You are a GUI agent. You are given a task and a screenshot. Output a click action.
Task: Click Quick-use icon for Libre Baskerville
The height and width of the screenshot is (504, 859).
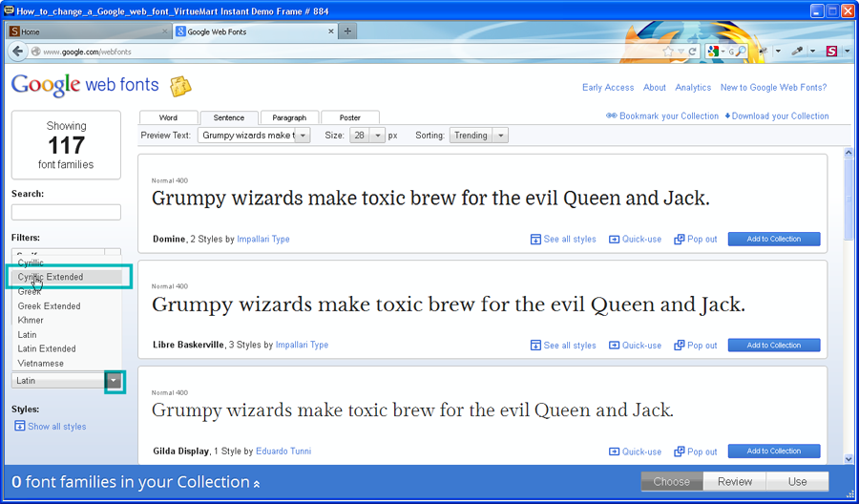614,346
